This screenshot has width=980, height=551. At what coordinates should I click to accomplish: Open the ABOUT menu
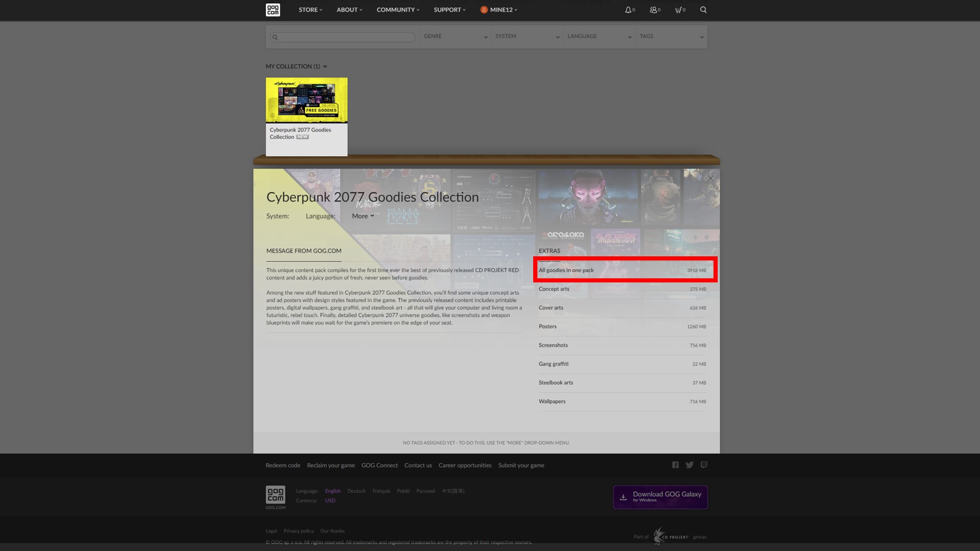click(349, 10)
